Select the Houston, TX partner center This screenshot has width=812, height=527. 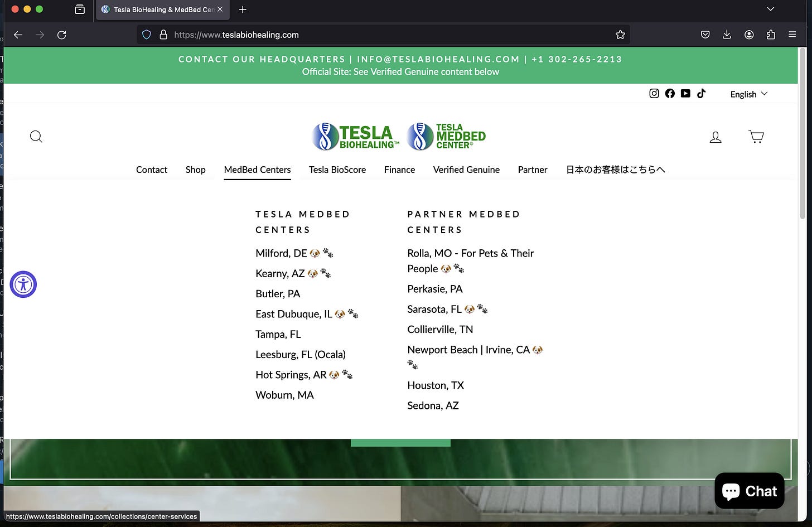[436, 385]
